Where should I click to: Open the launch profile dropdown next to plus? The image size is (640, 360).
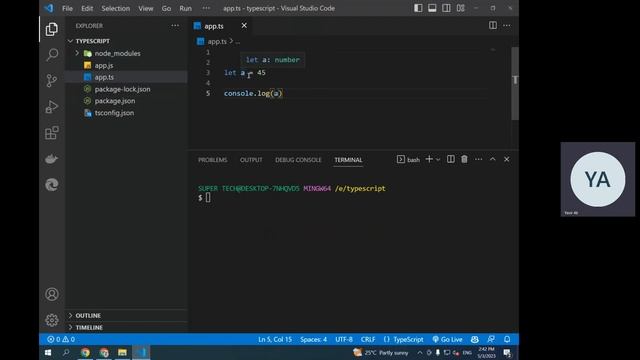(x=438, y=160)
